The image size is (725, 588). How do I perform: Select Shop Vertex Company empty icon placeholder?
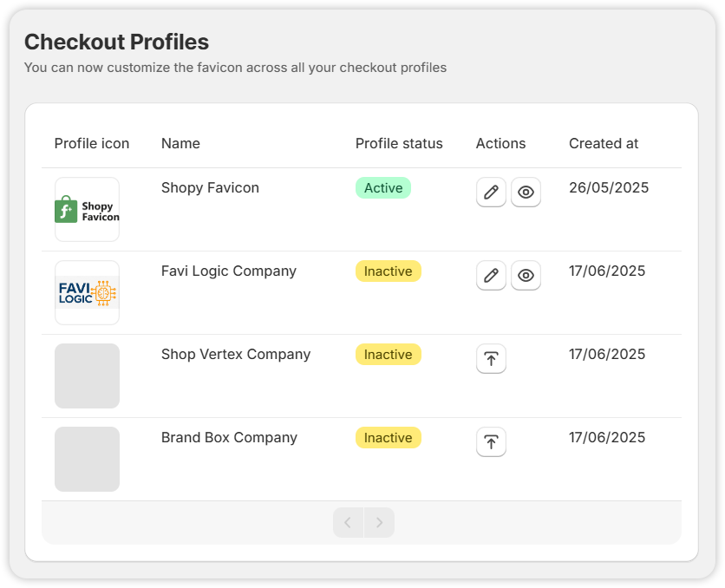coord(87,376)
